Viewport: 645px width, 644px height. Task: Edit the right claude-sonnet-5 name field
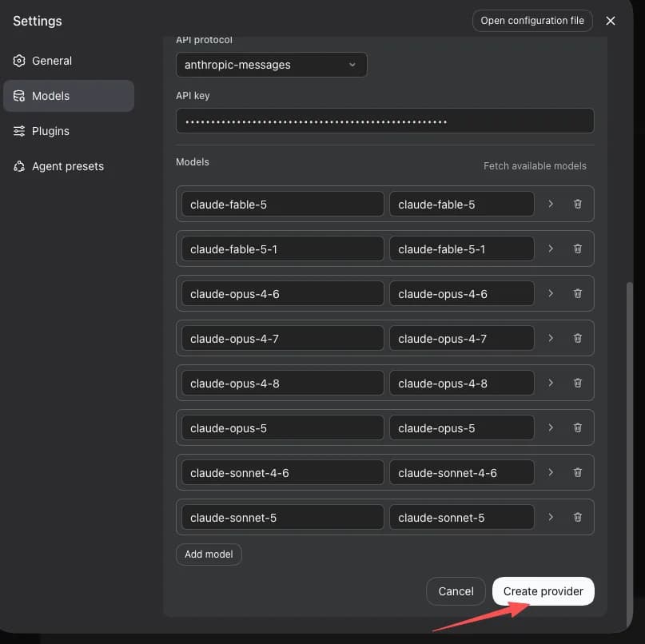pos(462,517)
